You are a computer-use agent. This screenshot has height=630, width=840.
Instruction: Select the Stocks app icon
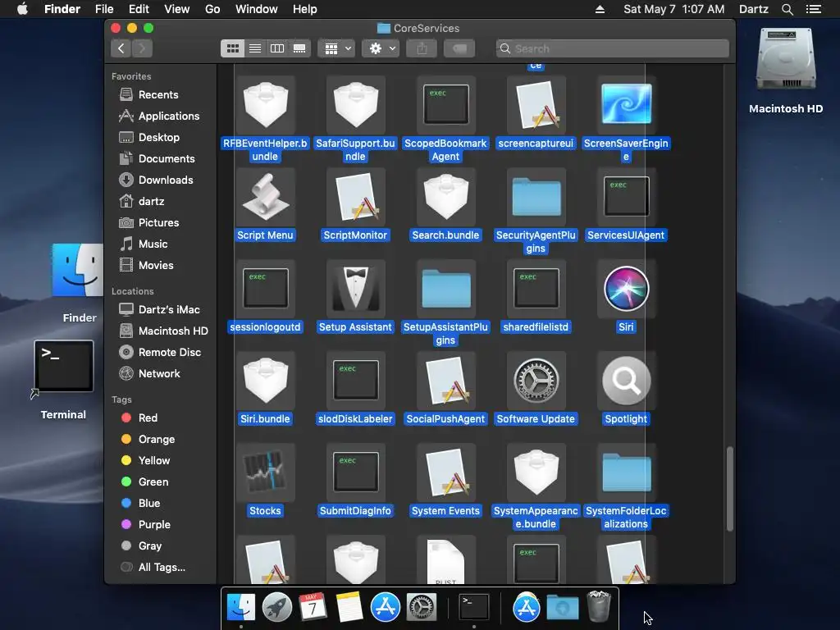click(265, 472)
